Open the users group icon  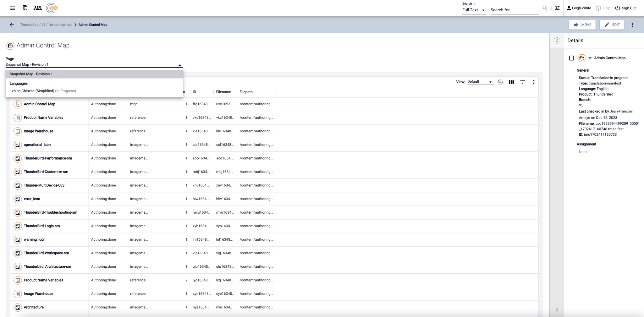[x=38, y=8]
